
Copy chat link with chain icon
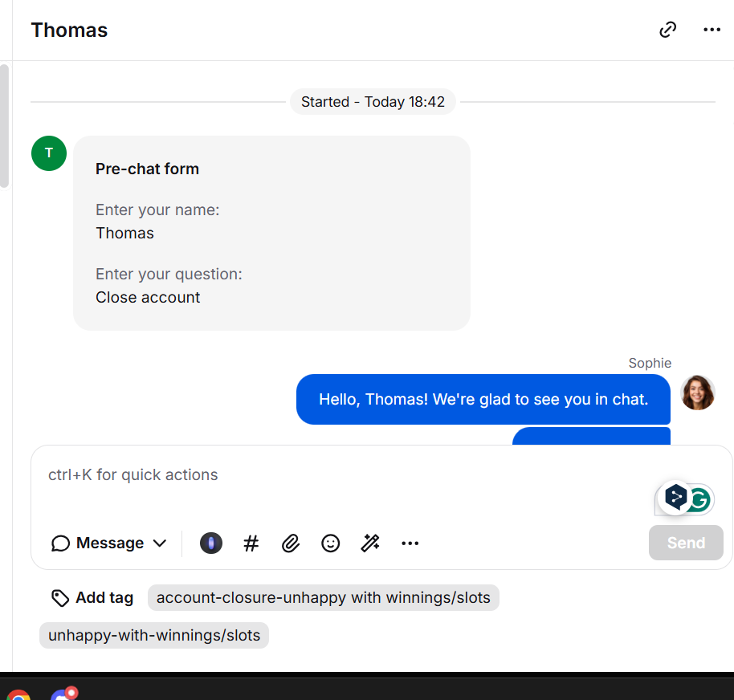(667, 30)
